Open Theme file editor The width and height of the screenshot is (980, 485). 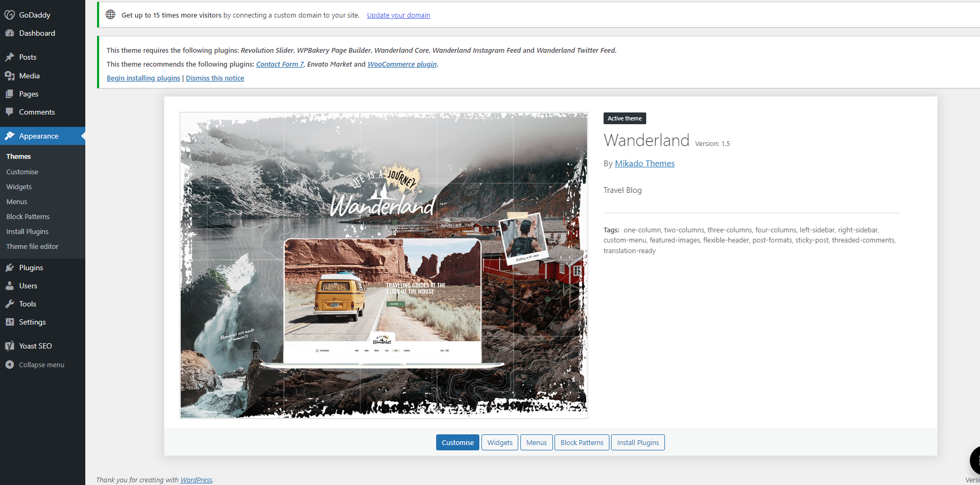tap(33, 246)
